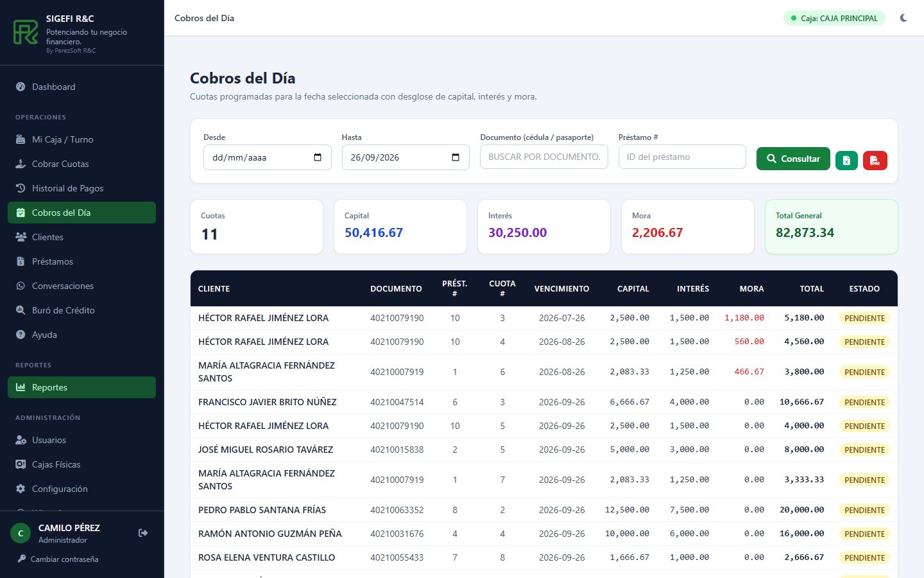924x578 pixels.
Task: Focus the ID del préstamo field
Action: (682, 157)
